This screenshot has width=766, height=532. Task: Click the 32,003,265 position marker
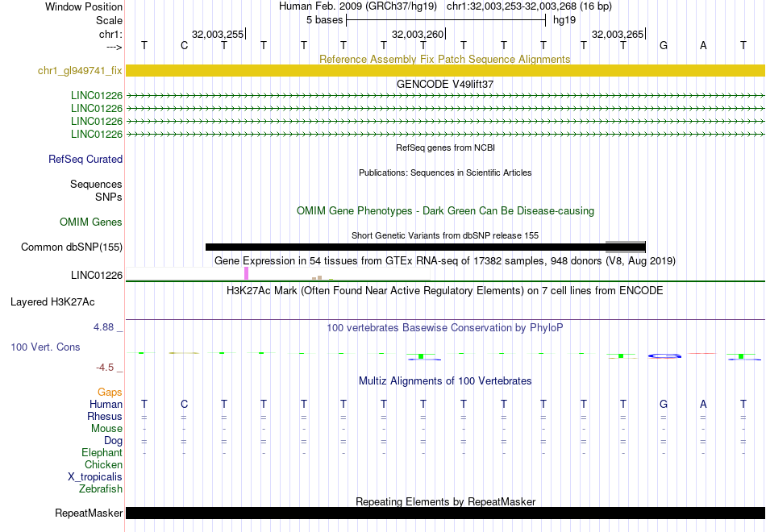tap(618, 34)
